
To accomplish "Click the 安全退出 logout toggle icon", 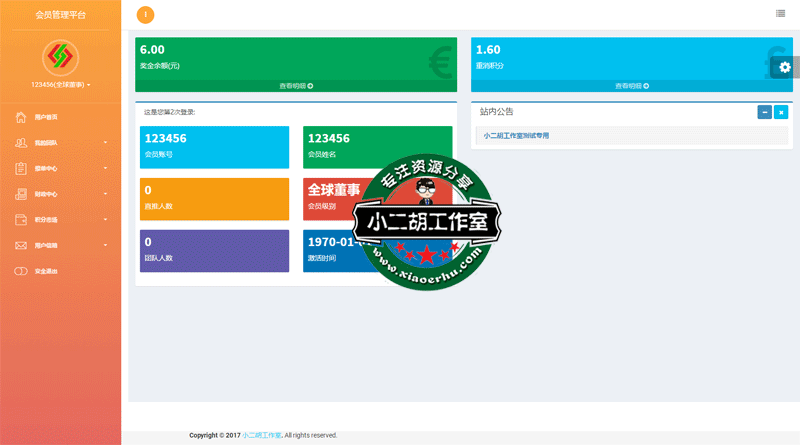I will coord(20,271).
